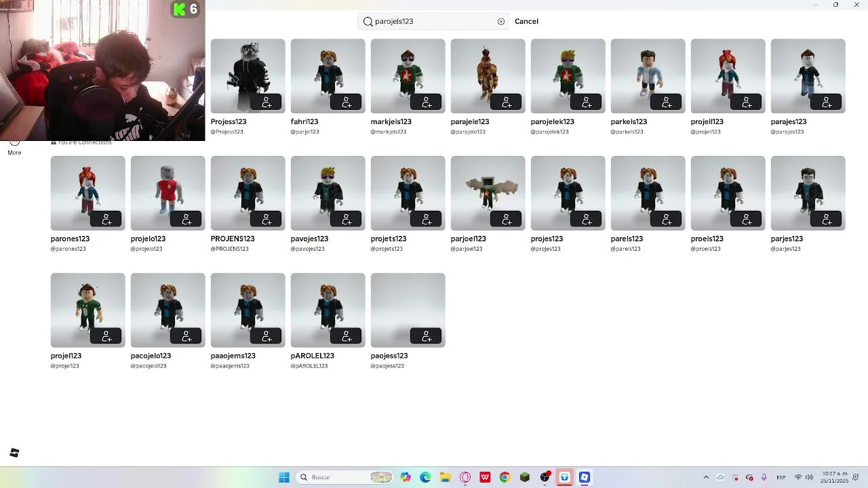Click the taskbar Buscar search box

click(x=345, y=477)
